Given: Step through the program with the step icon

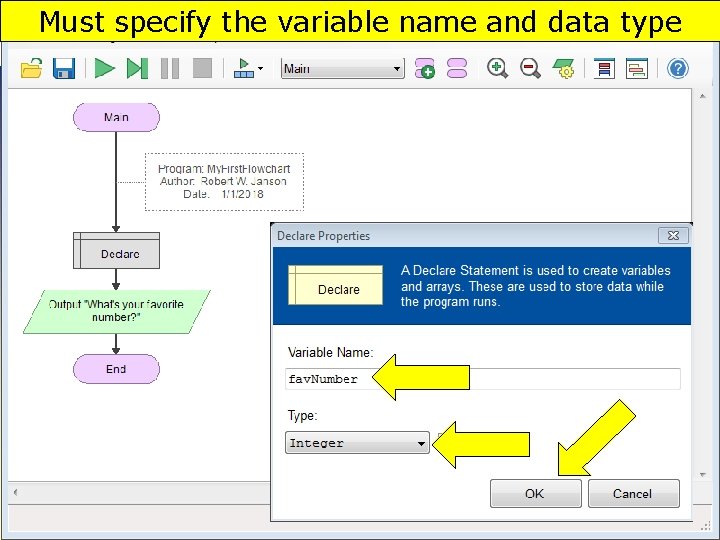Looking at the screenshot, I should pos(137,68).
